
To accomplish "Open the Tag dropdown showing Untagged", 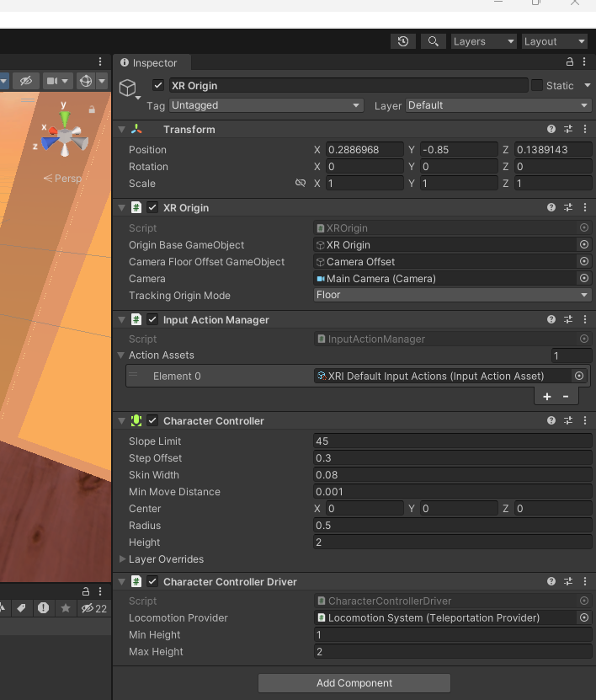I will (265, 105).
